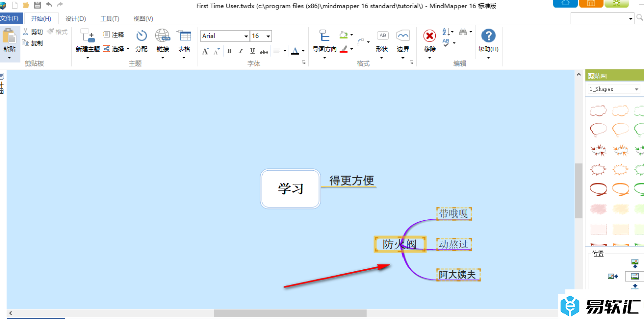Open the Arial font name dropdown
This screenshot has width=644, height=319.
246,36
